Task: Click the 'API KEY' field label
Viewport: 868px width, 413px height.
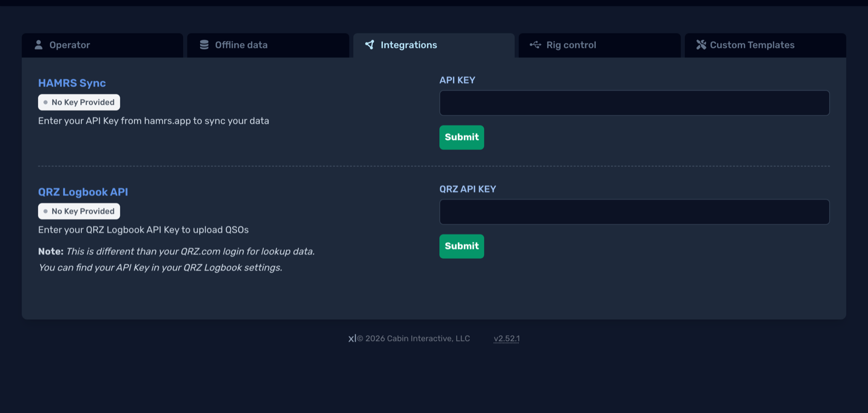Action: point(457,80)
